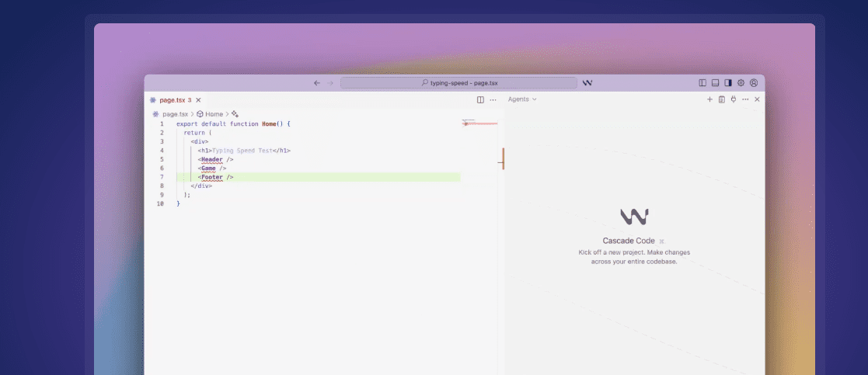Open settings via the gear icon
The height and width of the screenshot is (375, 868).
pyautogui.click(x=741, y=83)
